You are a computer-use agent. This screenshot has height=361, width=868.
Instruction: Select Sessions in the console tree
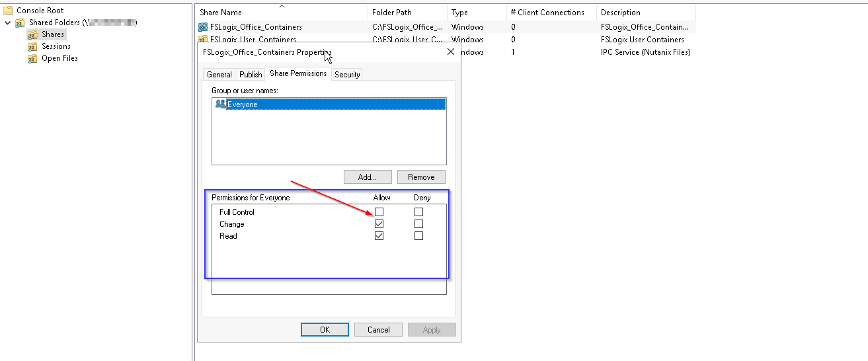(x=56, y=46)
